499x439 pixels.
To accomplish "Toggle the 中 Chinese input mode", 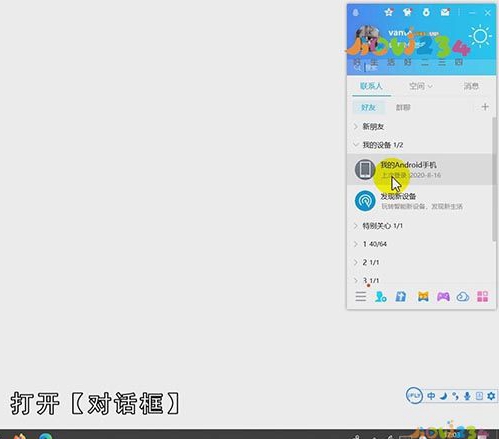I will 431,396.
